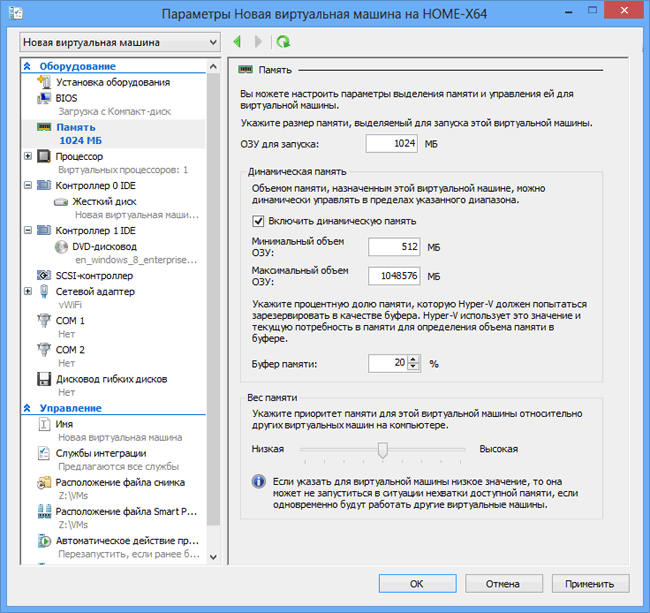Select Установка оборудования entry
The height and width of the screenshot is (613, 650).
[x=113, y=82]
